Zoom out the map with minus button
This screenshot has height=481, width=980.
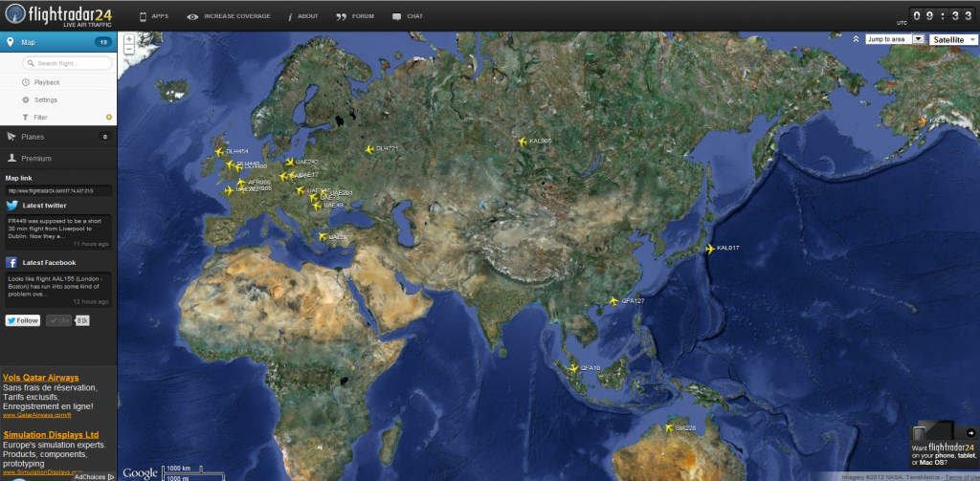[129, 49]
